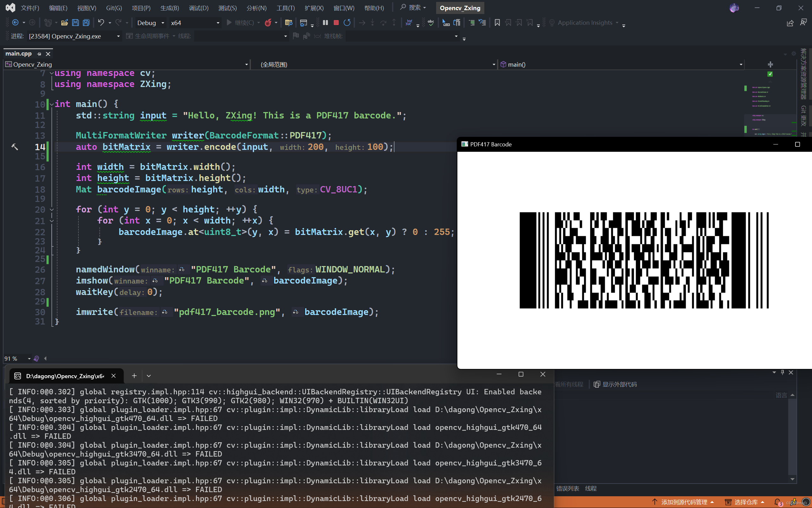Click the debug panel vertical scrollbar
Image resolution: width=812 pixels, height=508 pixels.
pyautogui.click(x=793, y=437)
